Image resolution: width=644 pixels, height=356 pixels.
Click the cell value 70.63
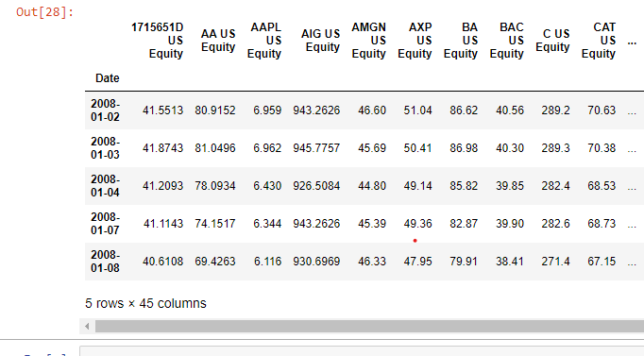point(602,110)
